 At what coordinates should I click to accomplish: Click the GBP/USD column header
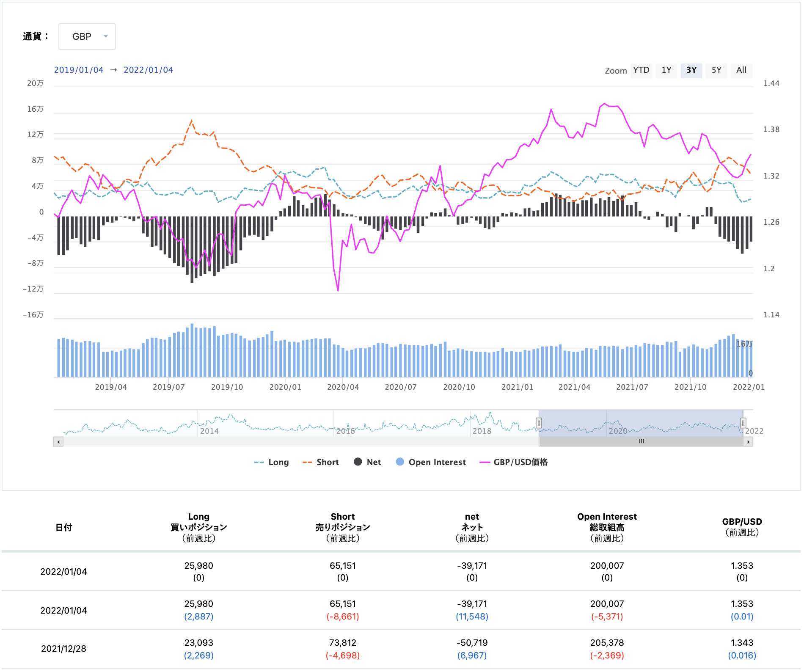742,527
